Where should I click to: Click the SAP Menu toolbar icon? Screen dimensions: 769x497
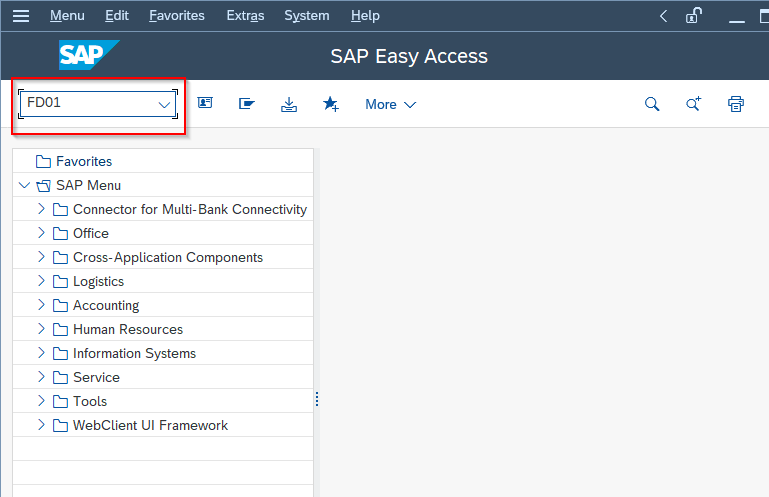pyautogui.click(x=247, y=104)
